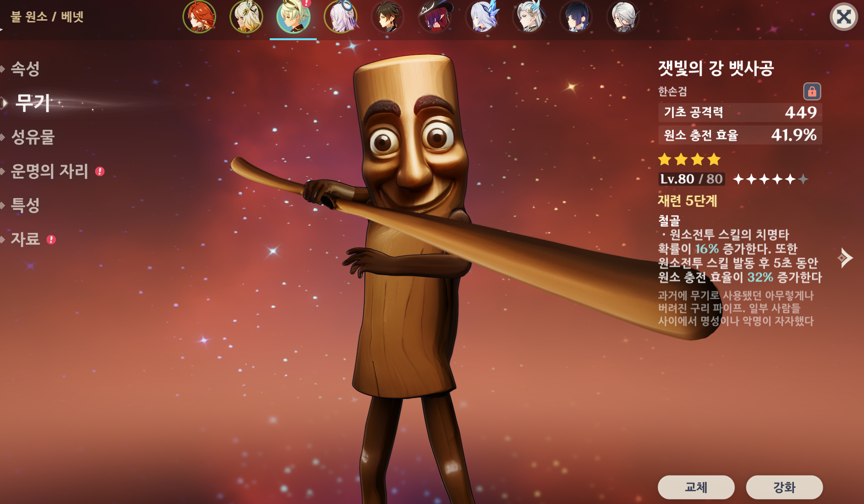Click the 재련 5단계 refinement text

coord(687,201)
